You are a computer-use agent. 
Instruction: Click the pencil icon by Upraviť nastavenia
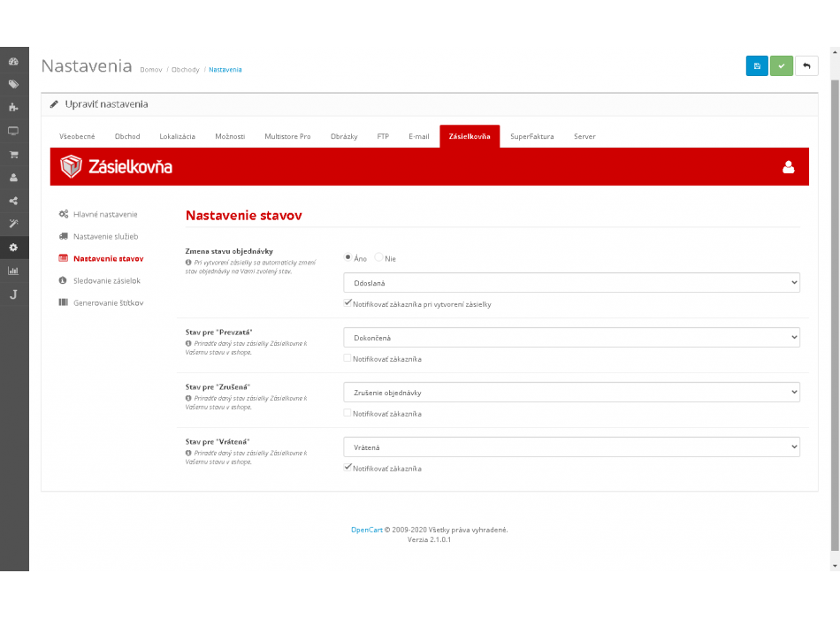[54, 104]
